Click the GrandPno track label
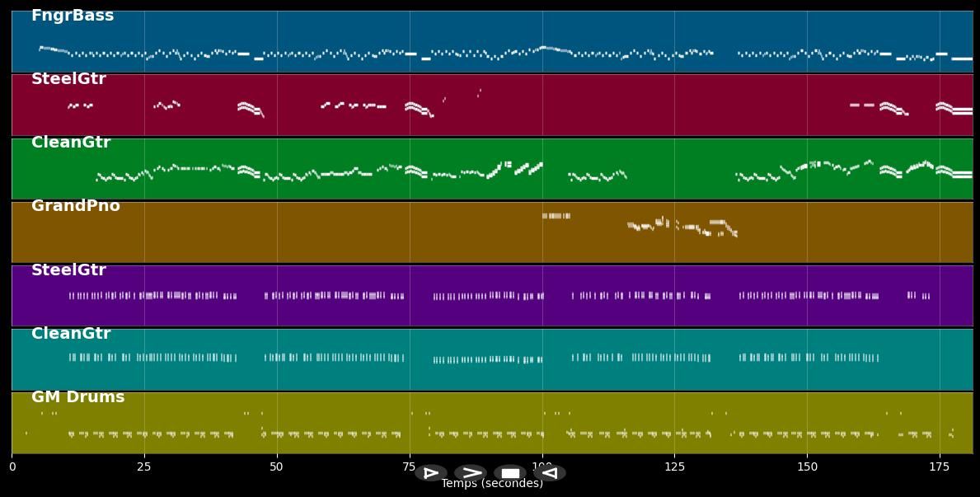 coord(76,206)
